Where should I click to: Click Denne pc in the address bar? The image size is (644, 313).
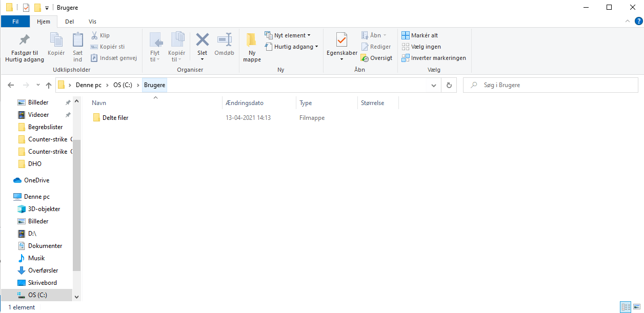point(89,85)
